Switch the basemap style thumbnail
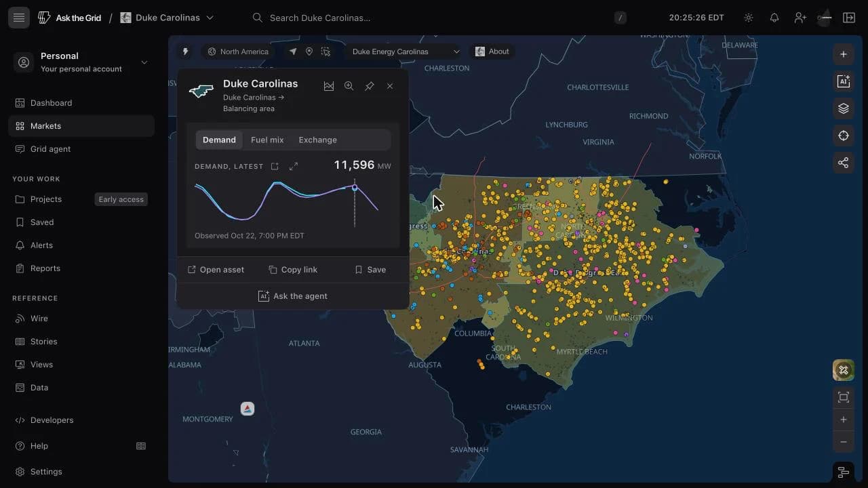The width and height of the screenshot is (868, 488). [844, 370]
